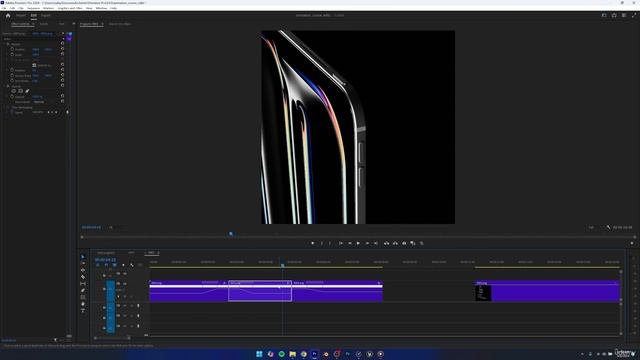This screenshot has height=360, width=640.
Task: Select the Rectangle shape tool
Action: (83, 297)
